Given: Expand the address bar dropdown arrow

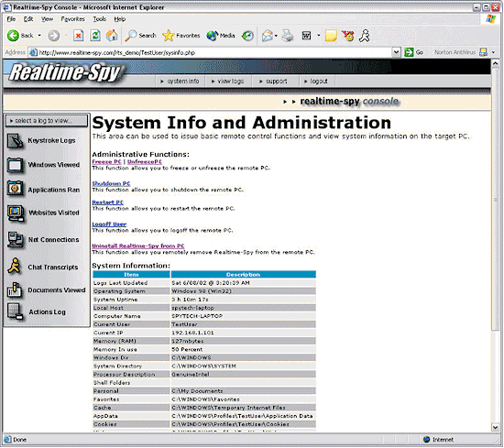Looking at the screenshot, I should (x=396, y=52).
